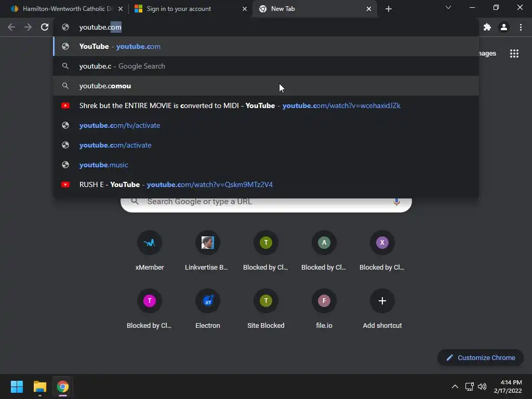Open the file.io shortcut

(x=324, y=309)
